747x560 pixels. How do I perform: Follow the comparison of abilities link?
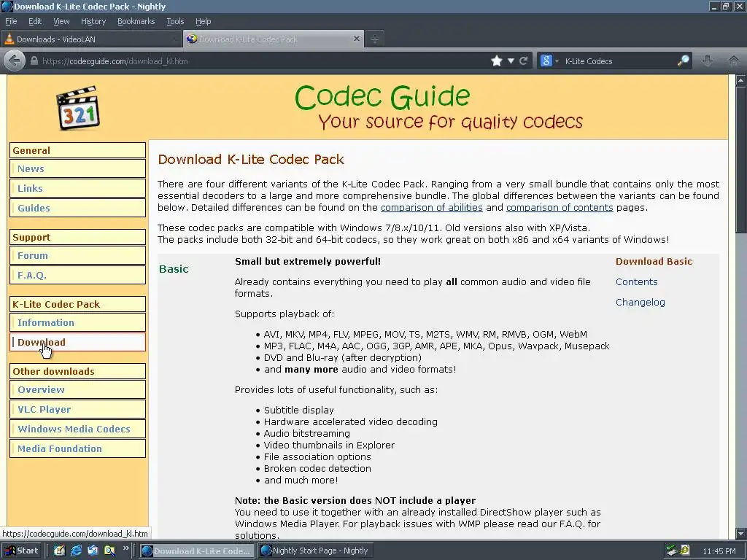pos(432,208)
